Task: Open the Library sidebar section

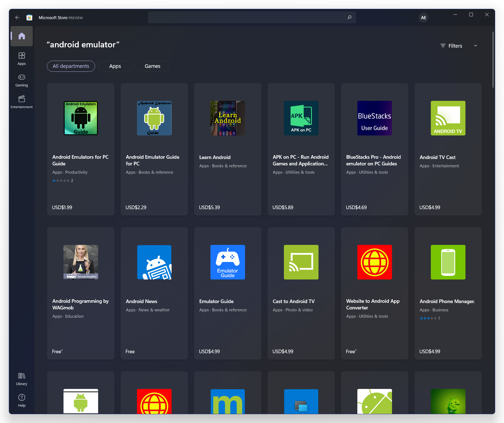Action: tap(22, 379)
